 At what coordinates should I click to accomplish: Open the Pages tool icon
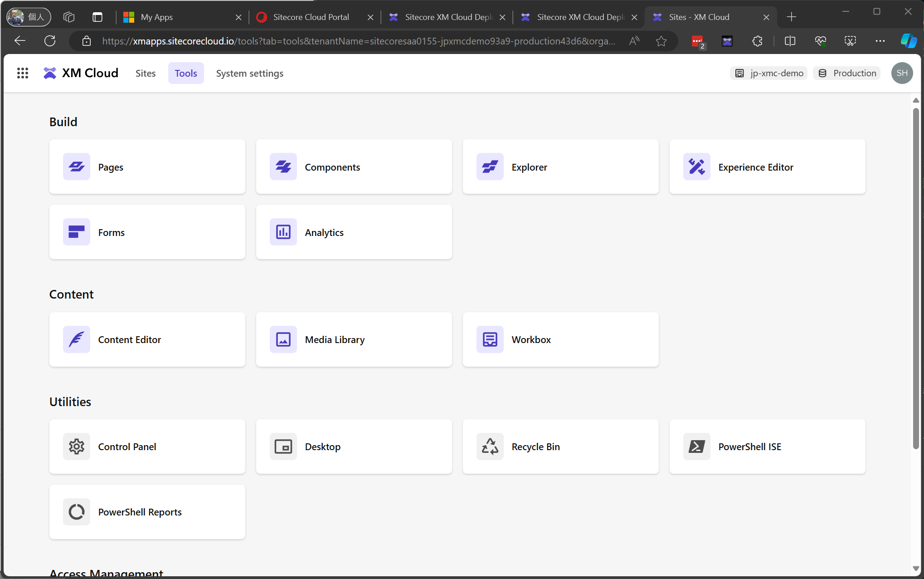point(76,167)
